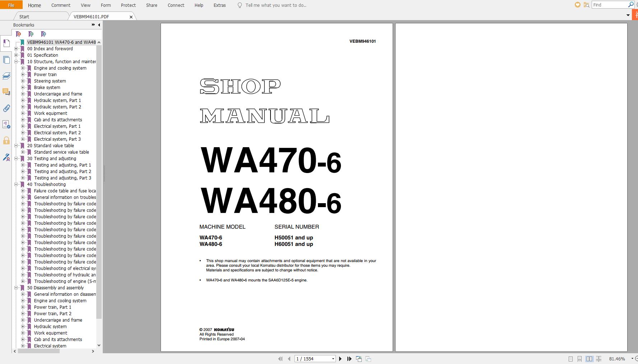Open the Protect menu
The width and height of the screenshot is (638, 364).
[x=128, y=5]
